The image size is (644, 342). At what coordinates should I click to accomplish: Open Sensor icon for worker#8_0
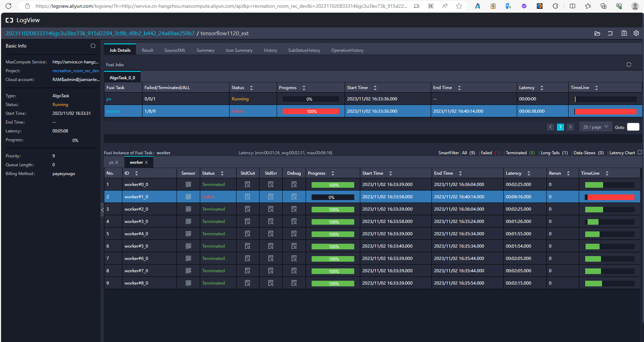(188, 283)
